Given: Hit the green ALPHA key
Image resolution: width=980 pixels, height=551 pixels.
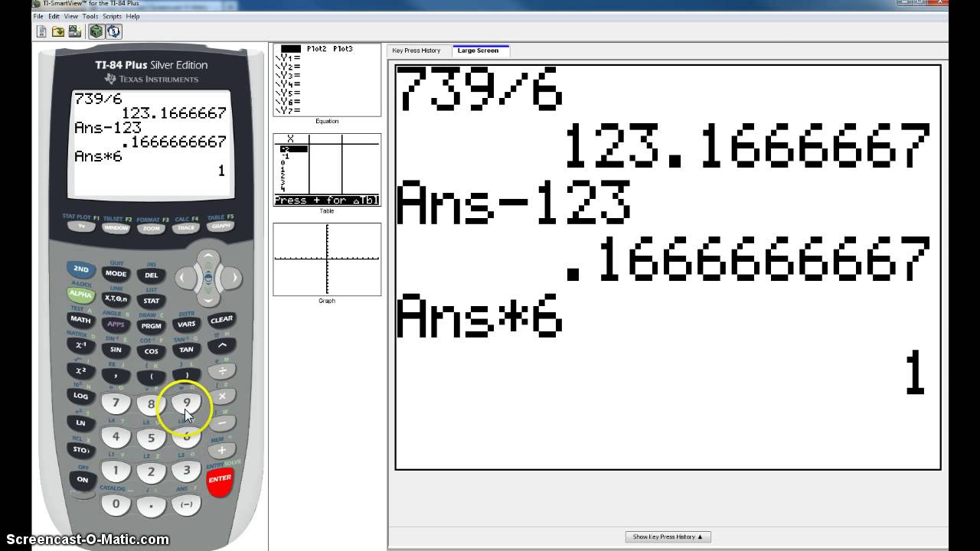Looking at the screenshot, I should point(80,295).
